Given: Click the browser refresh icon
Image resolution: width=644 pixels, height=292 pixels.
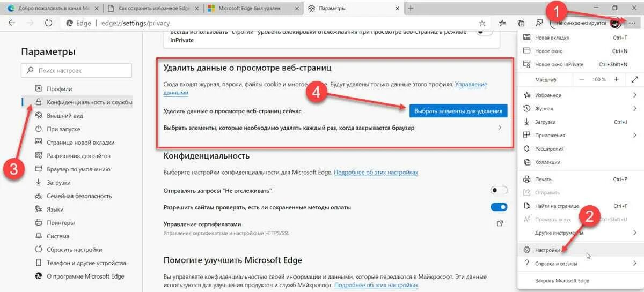Looking at the screenshot, I should pos(48,23).
